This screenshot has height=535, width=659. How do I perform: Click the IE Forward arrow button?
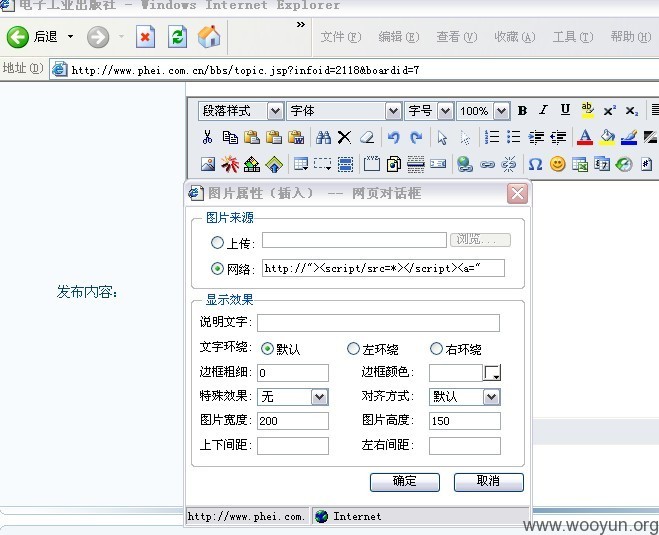click(98, 37)
